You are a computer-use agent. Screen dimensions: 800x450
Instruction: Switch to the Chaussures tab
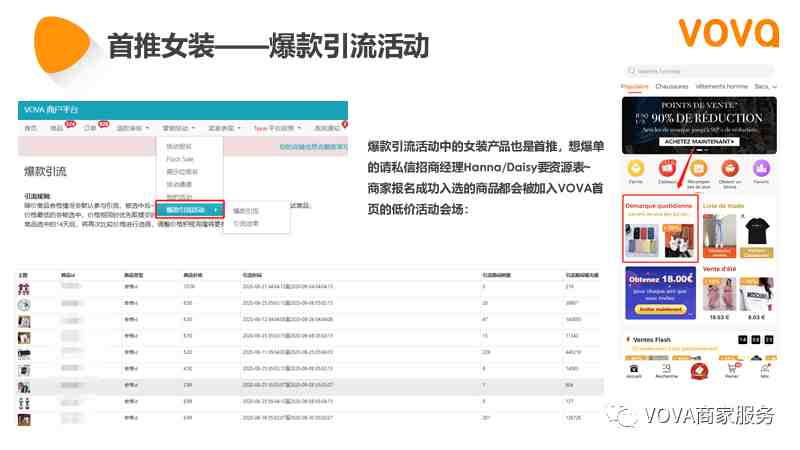[671, 87]
